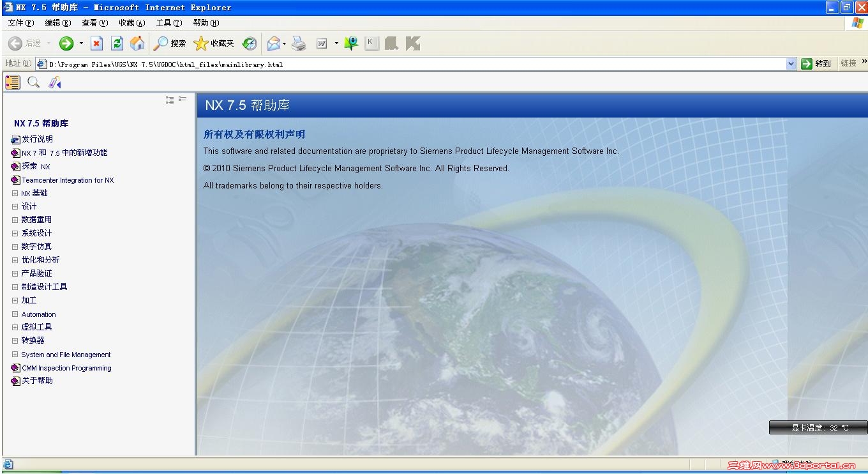The height and width of the screenshot is (474, 868).
Task: Open the History clock icon
Action: click(250, 43)
